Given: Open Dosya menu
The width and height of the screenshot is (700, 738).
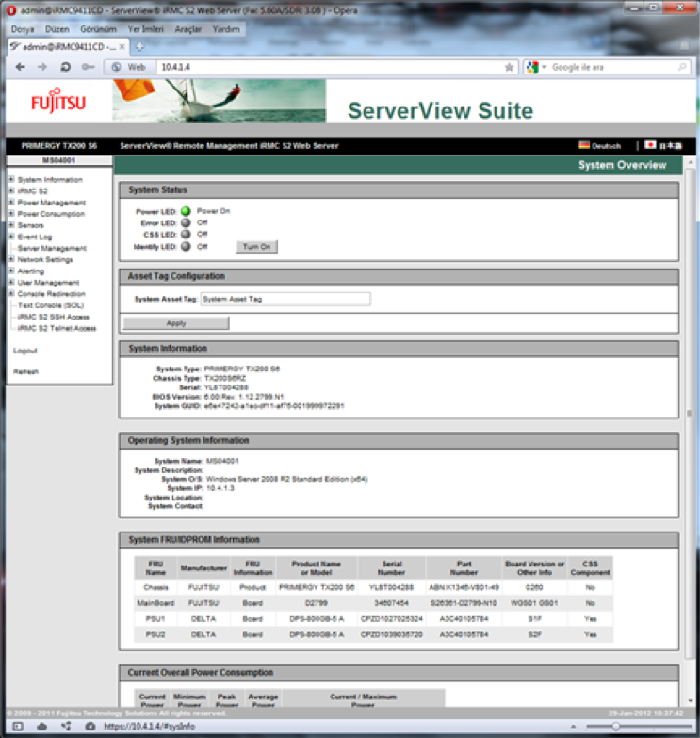Looking at the screenshot, I should coord(23,29).
